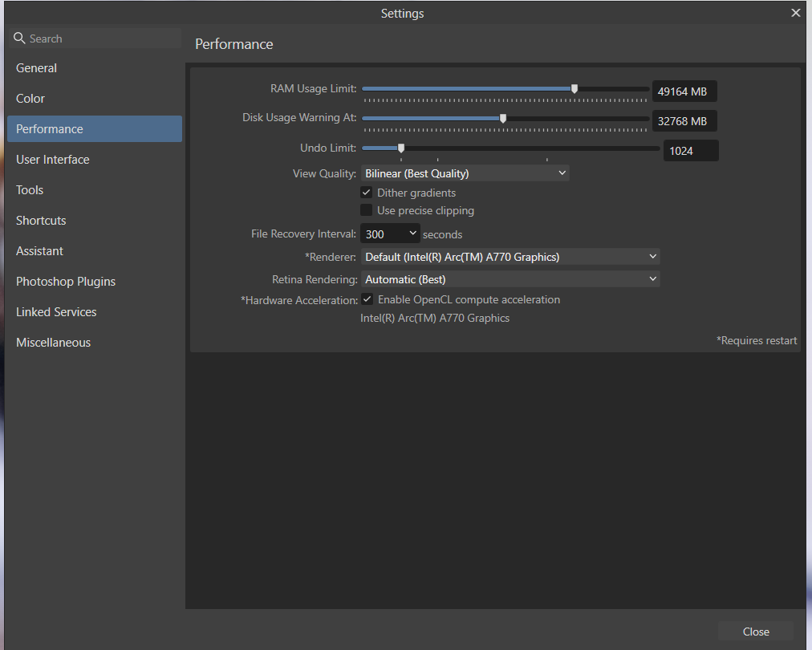Open the Renderer dropdown
Image resolution: width=812 pixels, height=650 pixels.
pyautogui.click(x=510, y=257)
